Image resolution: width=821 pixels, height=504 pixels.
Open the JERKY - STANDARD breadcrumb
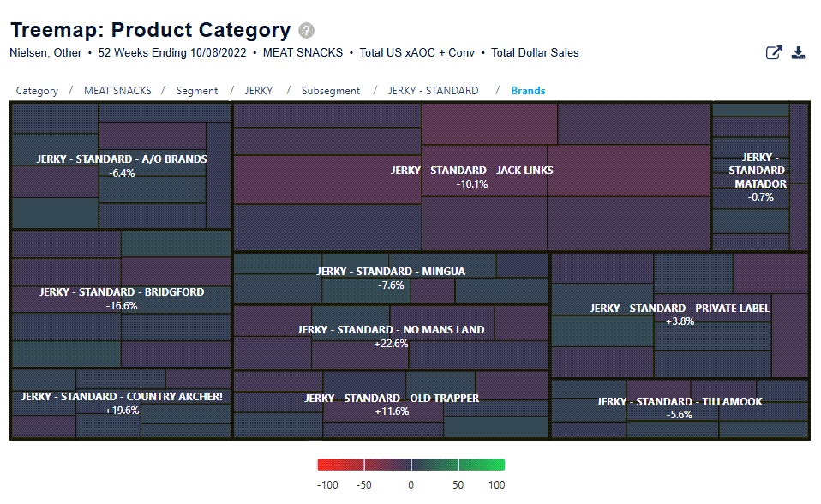[433, 91]
